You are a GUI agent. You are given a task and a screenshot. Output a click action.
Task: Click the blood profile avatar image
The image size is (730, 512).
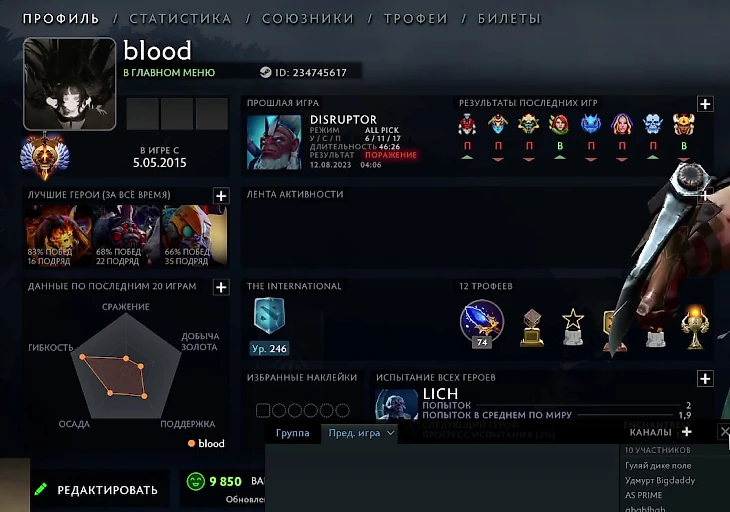pyautogui.click(x=70, y=84)
